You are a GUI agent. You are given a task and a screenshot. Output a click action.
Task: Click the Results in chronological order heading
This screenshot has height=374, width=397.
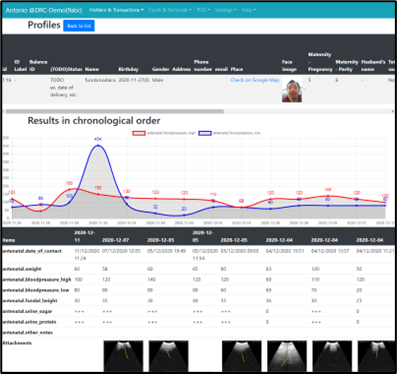94,121
